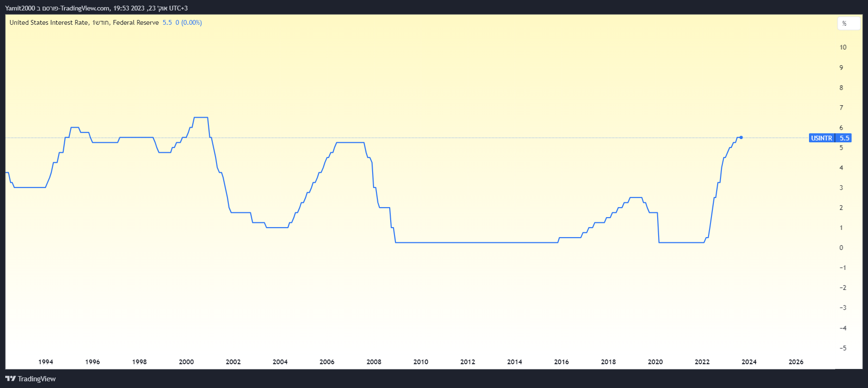This screenshot has height=388, width=868.
Task: Click the 0 level on the price axis
Action: click(841, 248)
